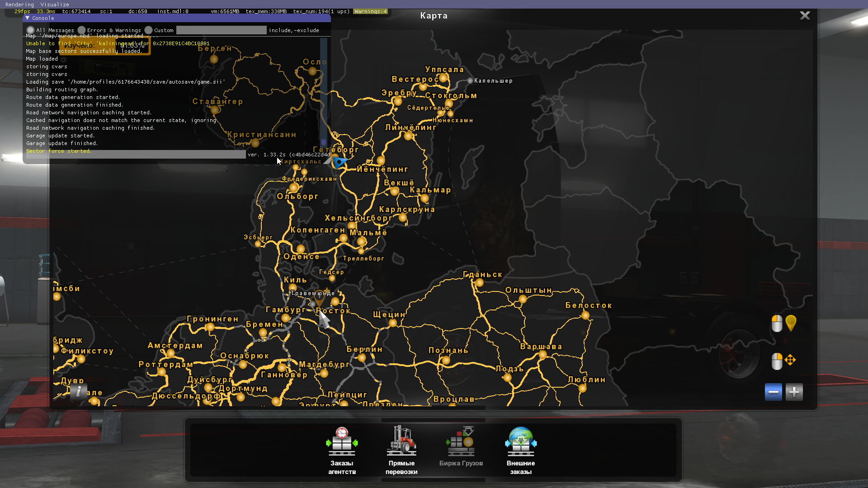Click the Варшава city marker
Viewport: 868px width, 488px height.
pyautogui.click(x=542, y=355)
